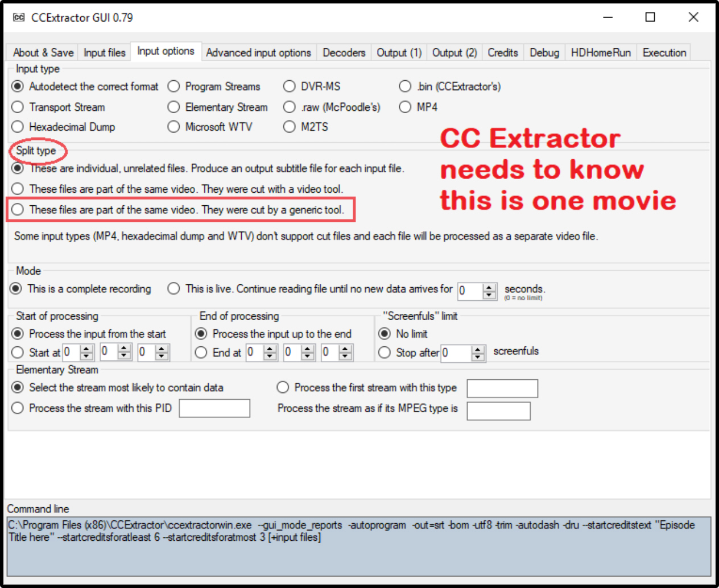Image resolution: width=719 pixels, height=588 pixels.
Task: Select M2TS input type
Action: coord(306,127)
